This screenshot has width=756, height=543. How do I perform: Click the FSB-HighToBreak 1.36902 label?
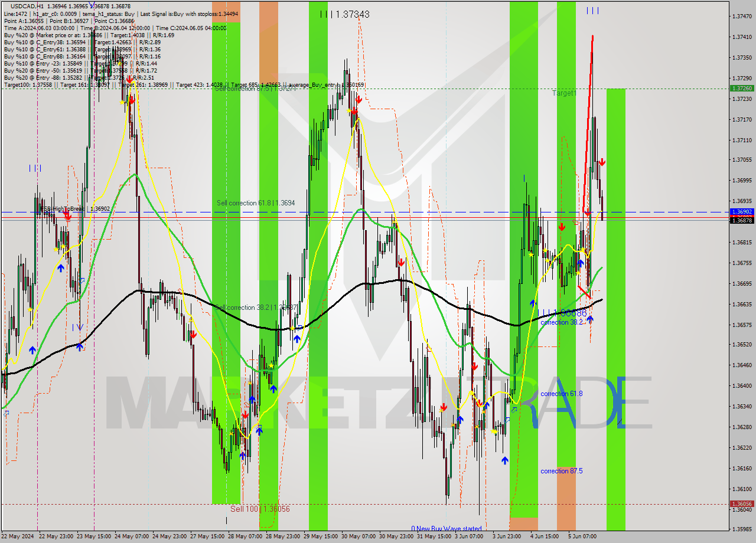pyautogui.click(x=74, y=209)
